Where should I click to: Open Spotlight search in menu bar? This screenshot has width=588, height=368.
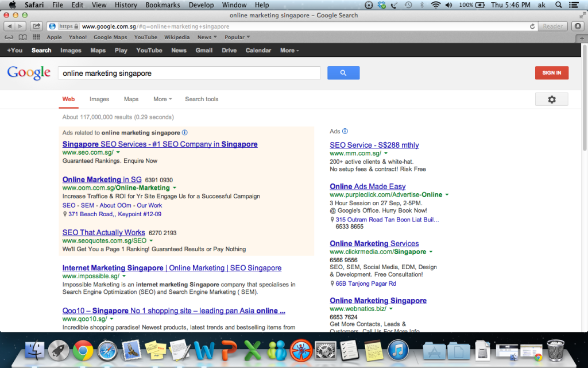coord(558,5)
